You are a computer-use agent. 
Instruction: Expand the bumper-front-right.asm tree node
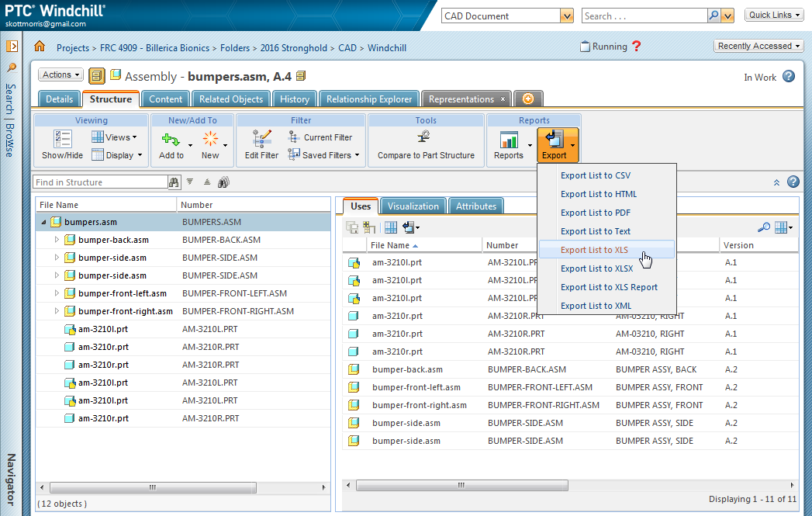pos(57,311)
